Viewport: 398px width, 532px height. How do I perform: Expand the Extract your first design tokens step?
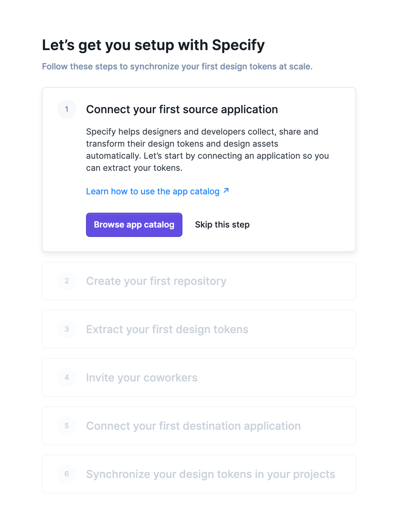point(167,329)
